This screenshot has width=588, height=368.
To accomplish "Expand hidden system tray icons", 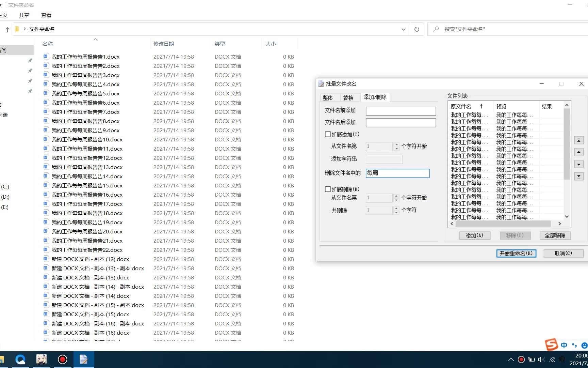I will point(511,359).
